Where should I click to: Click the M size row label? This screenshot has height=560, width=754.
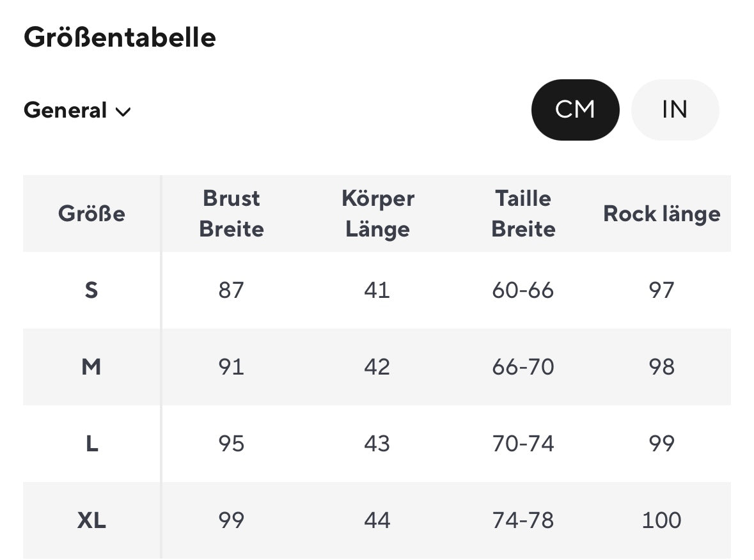pyautogui.click(x=91, y=367)
